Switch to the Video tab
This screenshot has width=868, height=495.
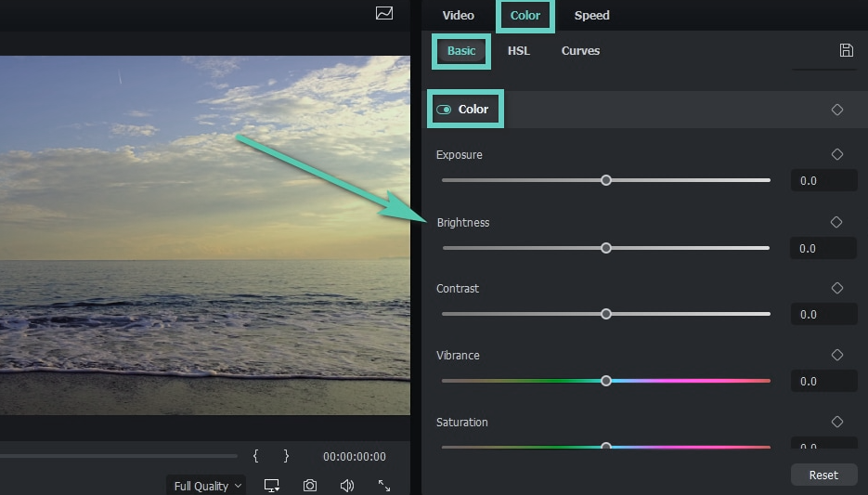point(459,16)
